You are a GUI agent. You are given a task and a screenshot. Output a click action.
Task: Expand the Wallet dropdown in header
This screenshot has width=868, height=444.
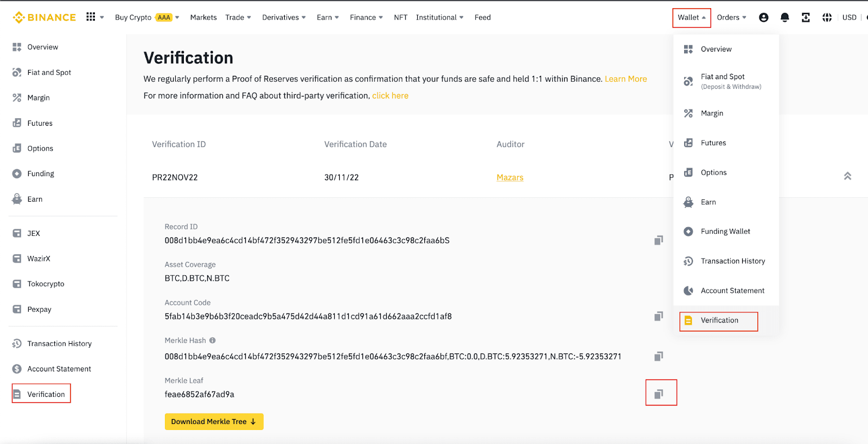point(691,17)
